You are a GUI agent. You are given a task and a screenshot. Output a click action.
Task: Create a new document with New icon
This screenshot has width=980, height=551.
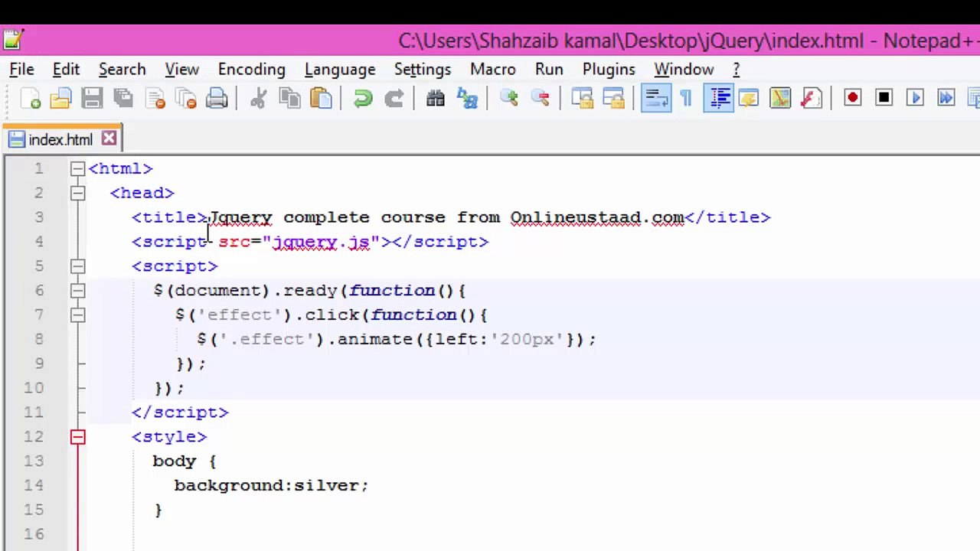click(x=31, y=98)
